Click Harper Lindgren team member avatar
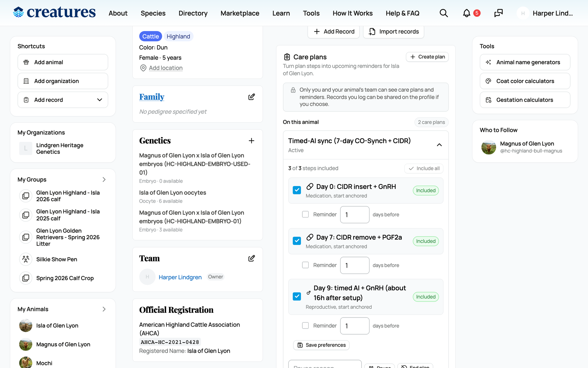 coord(147,277)
